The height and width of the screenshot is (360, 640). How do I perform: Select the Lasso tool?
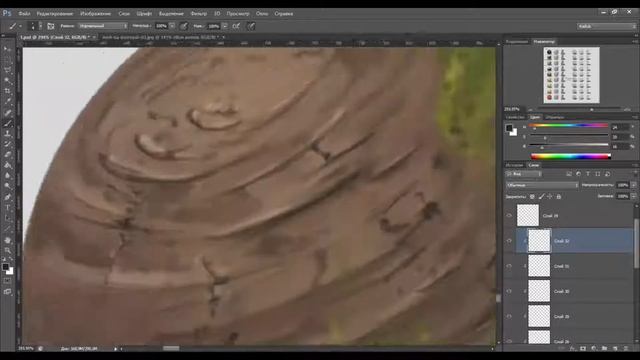tap(7, 70)
